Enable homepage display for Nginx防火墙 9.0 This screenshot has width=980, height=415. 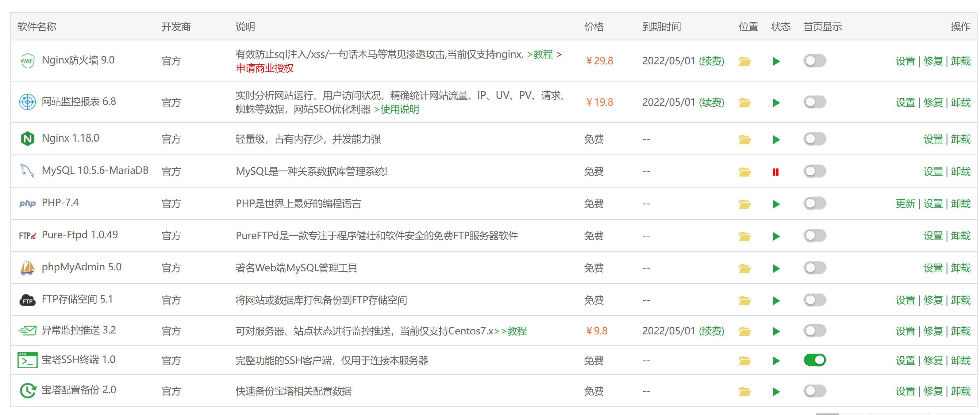pyautogui.click(x=815, y=61)
